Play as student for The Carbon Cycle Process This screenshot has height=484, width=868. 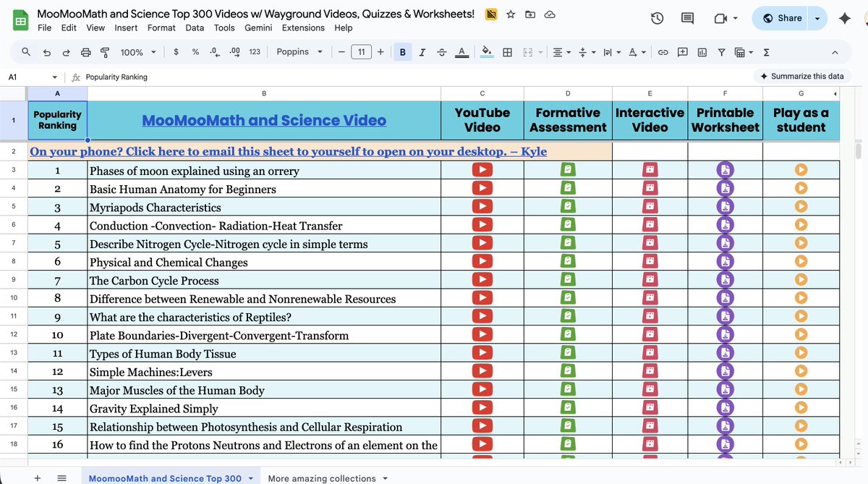point(801,279)
